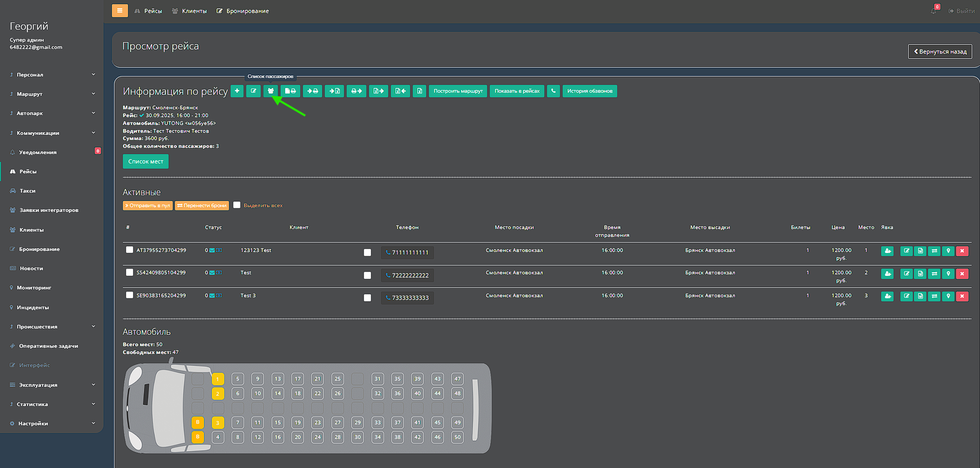Click the Вернуться назад button
The height and width of the screenshot is (468, 980).
[x=940, y=52]
